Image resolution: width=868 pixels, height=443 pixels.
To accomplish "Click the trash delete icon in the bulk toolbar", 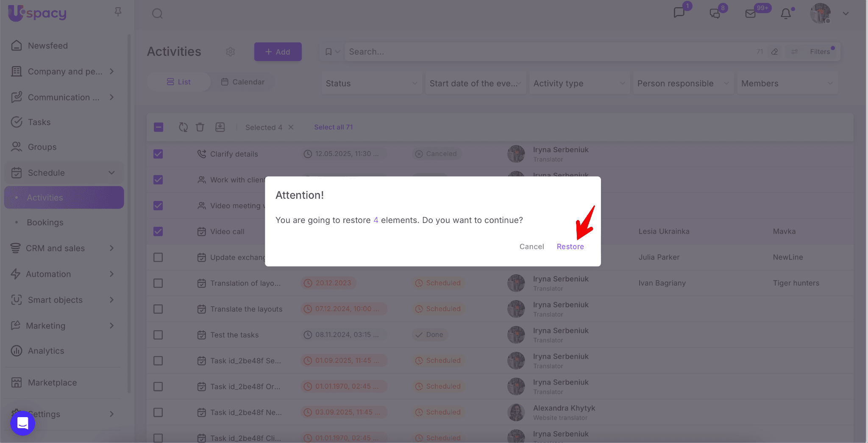I will click(x=200, y=127).
